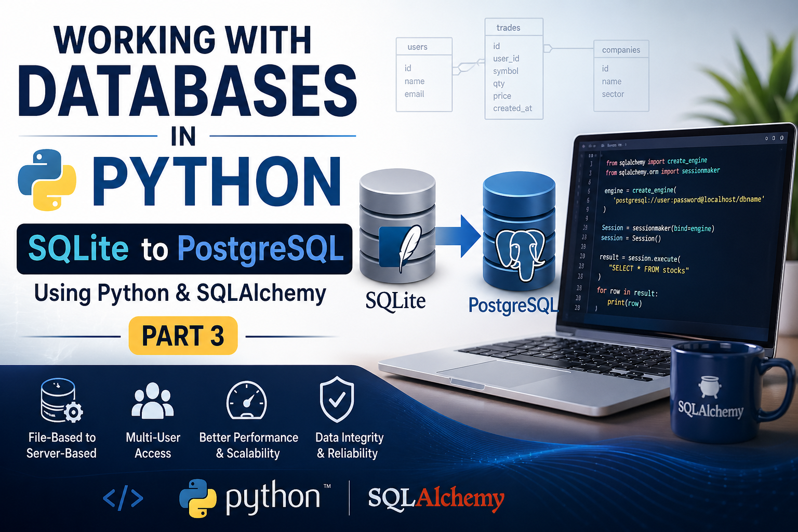Click the code brackets </> icon
Image resolution: width=798 pixels, height=532 pixels.
pos(123,498)
